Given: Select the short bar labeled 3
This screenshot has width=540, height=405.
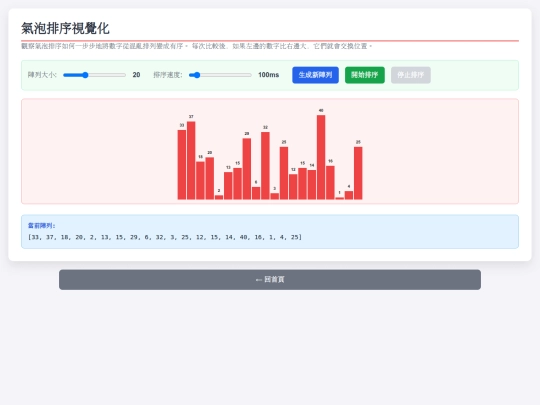Looking at the screenshot, I should [x=274, y=196].
